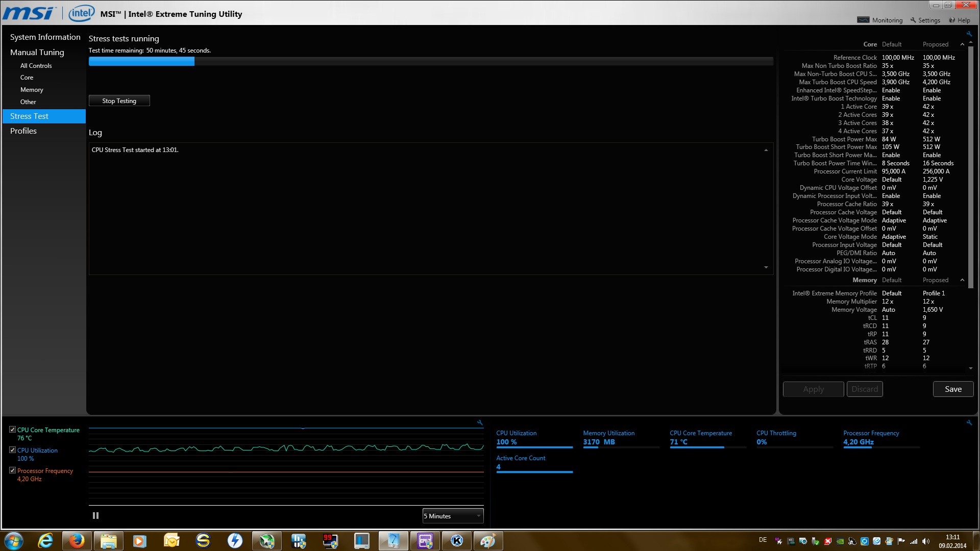Collapse the Core settings section

point(962,44)
